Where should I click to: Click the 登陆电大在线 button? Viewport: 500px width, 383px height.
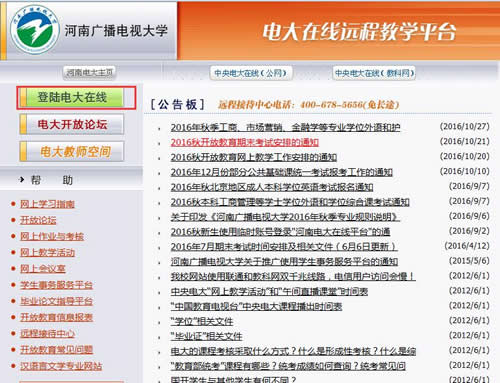click(72, 97)
